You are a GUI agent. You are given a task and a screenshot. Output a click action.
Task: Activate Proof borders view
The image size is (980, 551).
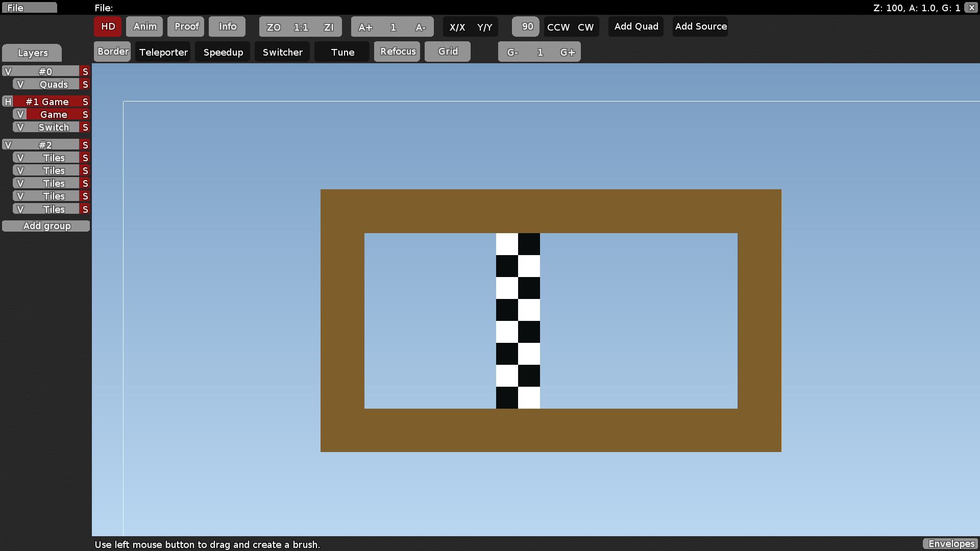[186, 27]
